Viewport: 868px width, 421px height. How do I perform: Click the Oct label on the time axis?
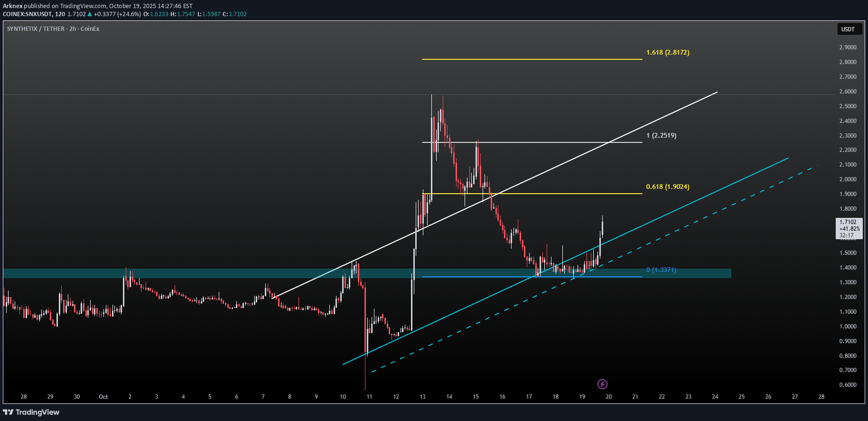[103, 397]
